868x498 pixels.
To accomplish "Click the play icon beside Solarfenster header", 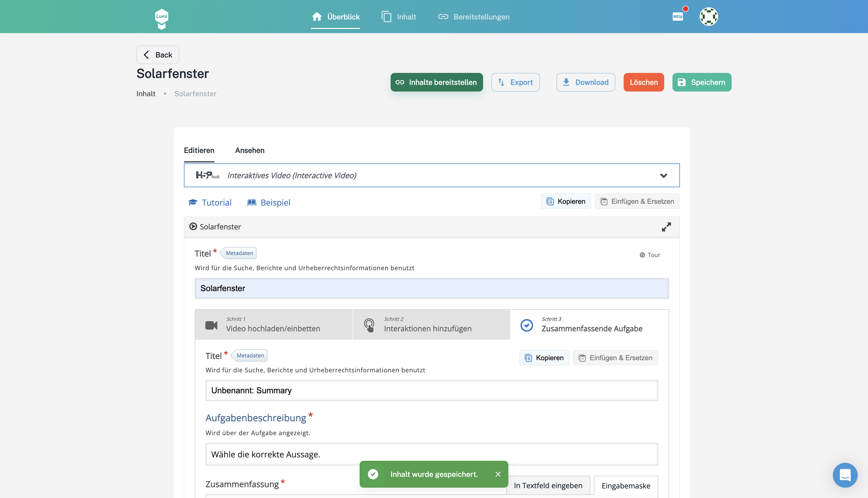I will click(193, 227).
